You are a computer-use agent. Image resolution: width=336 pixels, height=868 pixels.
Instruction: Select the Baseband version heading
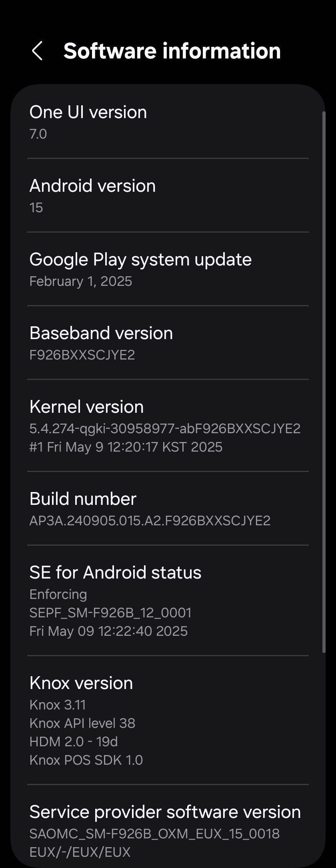click(x=101, y=334)
